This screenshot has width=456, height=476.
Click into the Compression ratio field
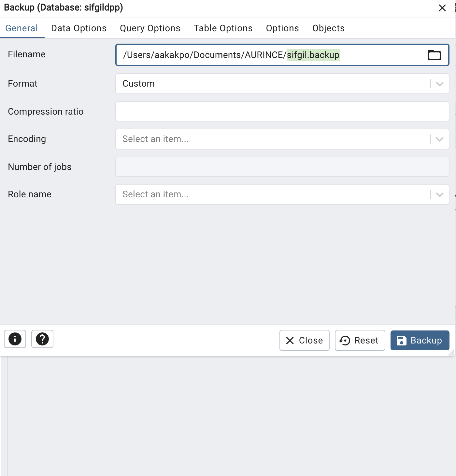point(282,111)
